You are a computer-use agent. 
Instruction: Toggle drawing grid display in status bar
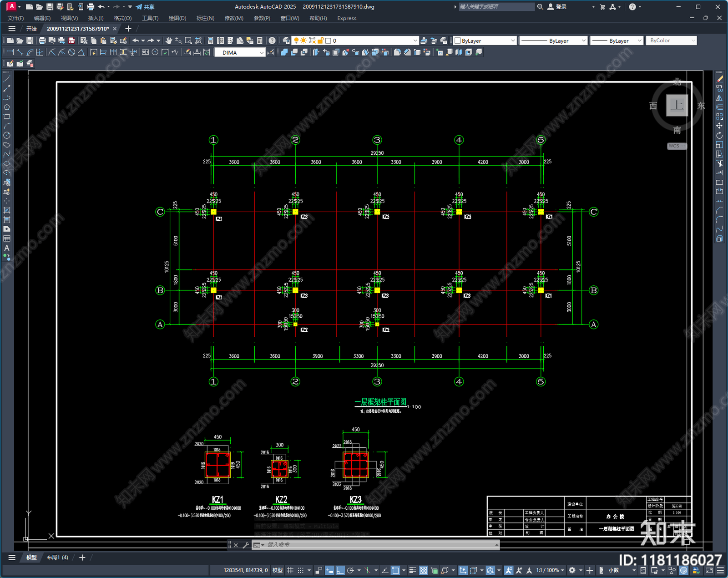(290, 570)
